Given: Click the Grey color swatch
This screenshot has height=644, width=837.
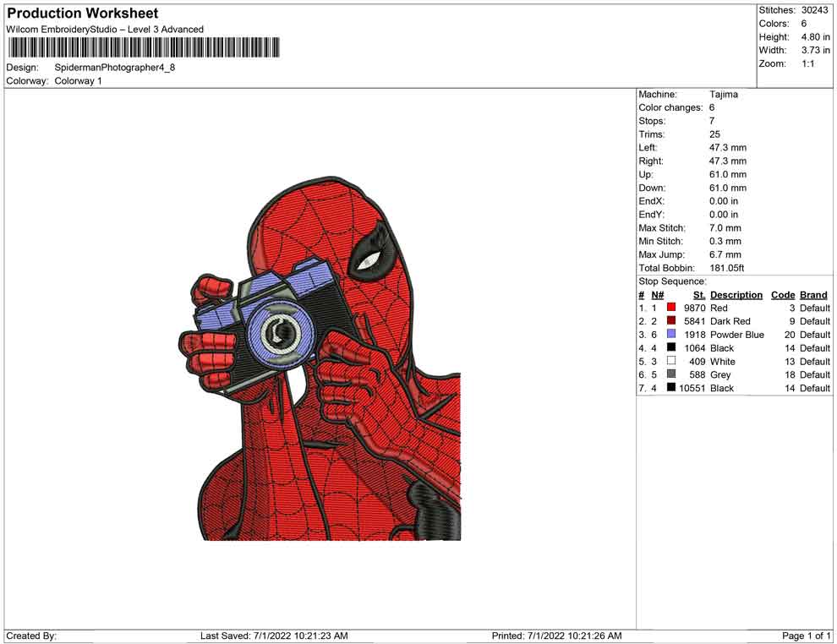Looking at the screenshot, I should [671, 374].
